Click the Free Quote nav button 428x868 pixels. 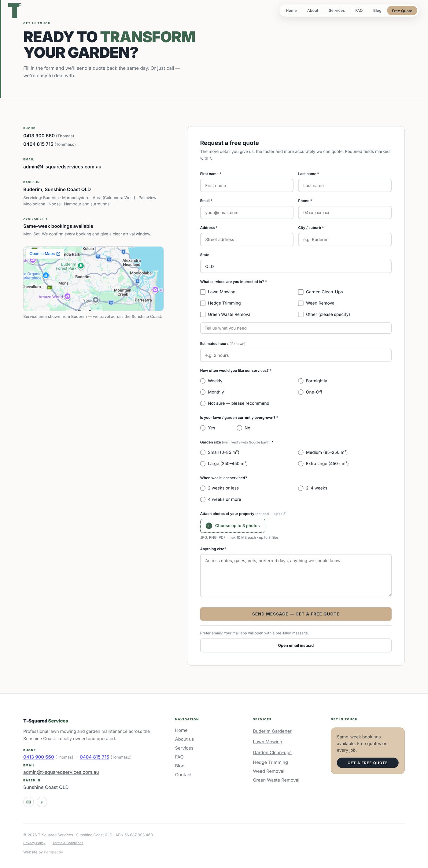402,11
